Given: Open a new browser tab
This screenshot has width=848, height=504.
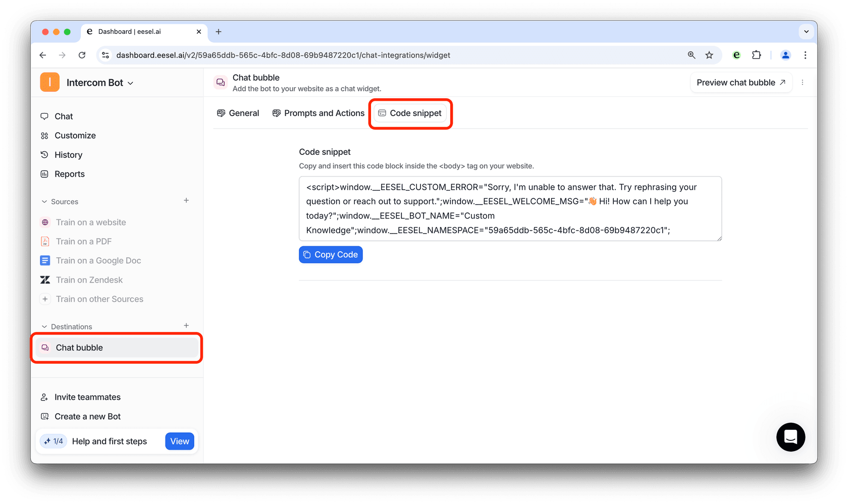Looking at the screenshot, I should click(219, 31).
